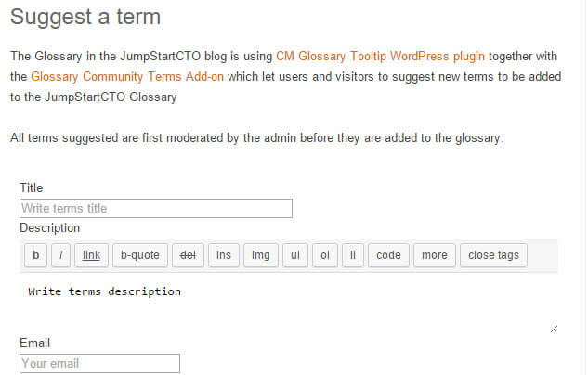The width and height of the screenshot is (588, 375).
Task: Click the 'Suggest a term' heading
Action: [x=85, y=17]
